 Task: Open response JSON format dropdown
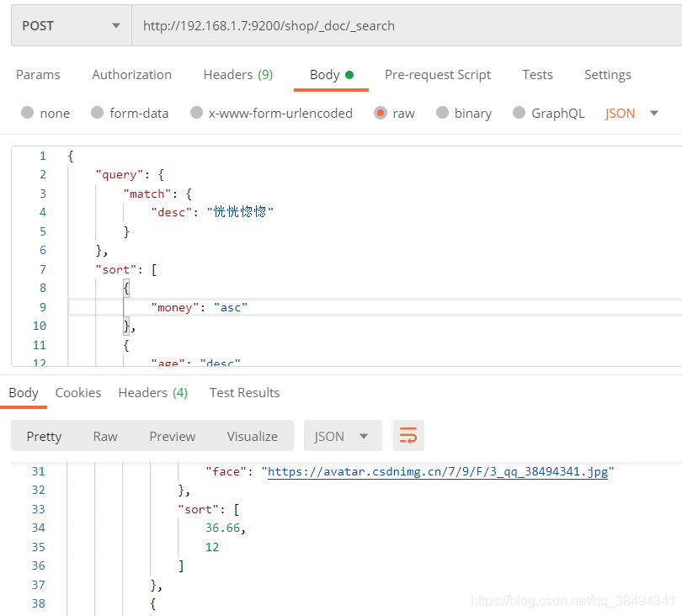coord(342,436)
